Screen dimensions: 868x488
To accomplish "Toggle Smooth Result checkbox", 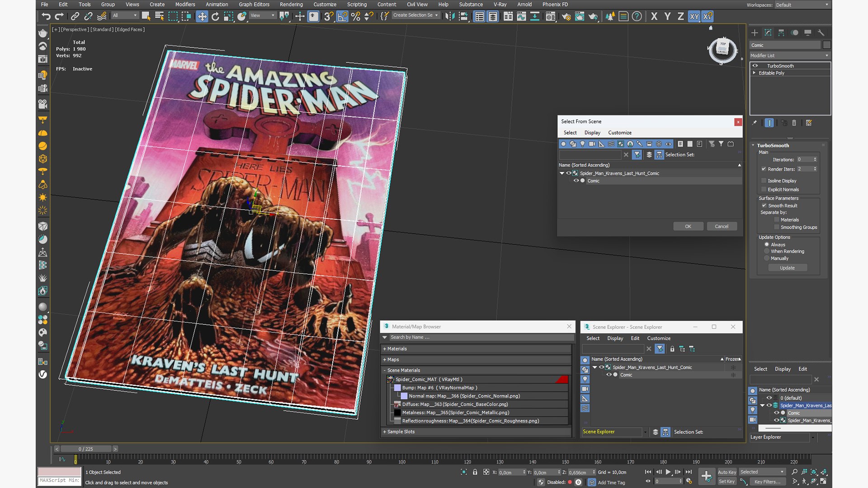I will 764,206.
